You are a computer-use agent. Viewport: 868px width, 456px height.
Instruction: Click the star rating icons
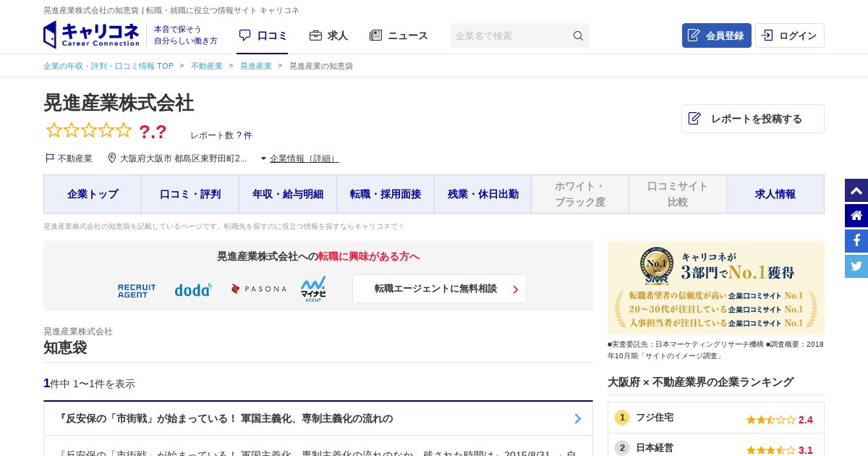(x=89, y=130)
